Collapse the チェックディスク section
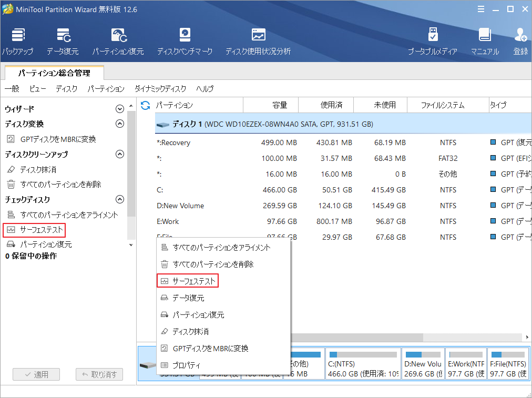Image resolution: width=532 pixels, height=398 pixels. [x=119, y=199]
